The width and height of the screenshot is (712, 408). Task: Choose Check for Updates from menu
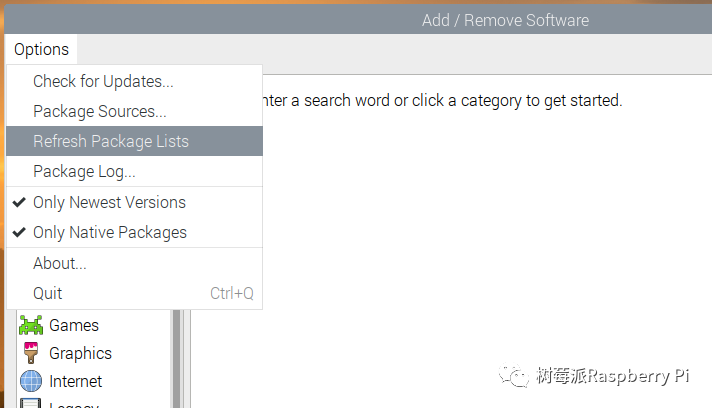point(103,81)
